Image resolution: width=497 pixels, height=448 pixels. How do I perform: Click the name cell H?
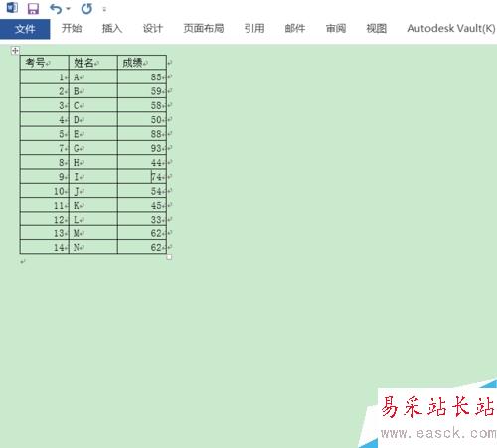tap(93, 162)
